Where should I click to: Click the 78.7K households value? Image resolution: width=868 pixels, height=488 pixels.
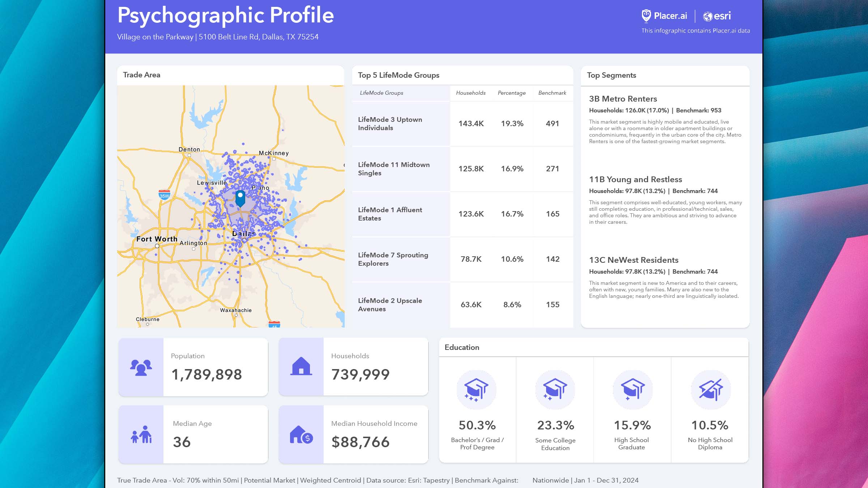coord(471,259)
